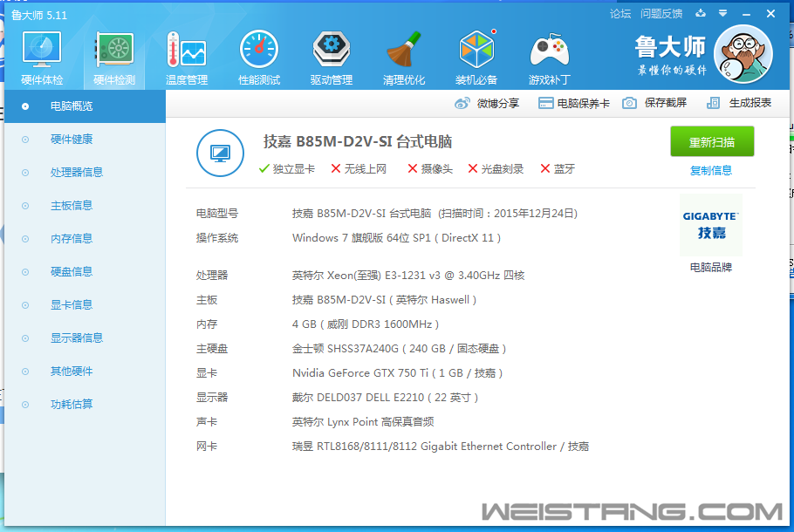The height and width of the screenshot is (532, 794).
Task: Click the green 重新扫描 rescan button
Action: [712, 142]
